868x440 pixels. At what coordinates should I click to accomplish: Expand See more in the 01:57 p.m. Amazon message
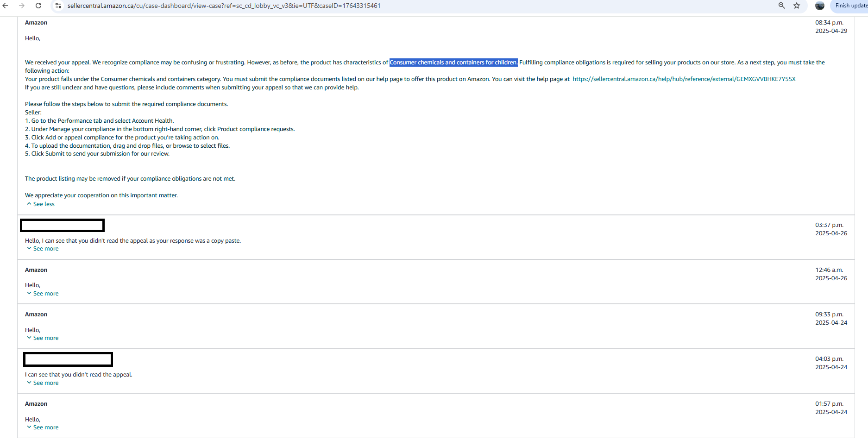pyautogui.click(x=43, y=427)
